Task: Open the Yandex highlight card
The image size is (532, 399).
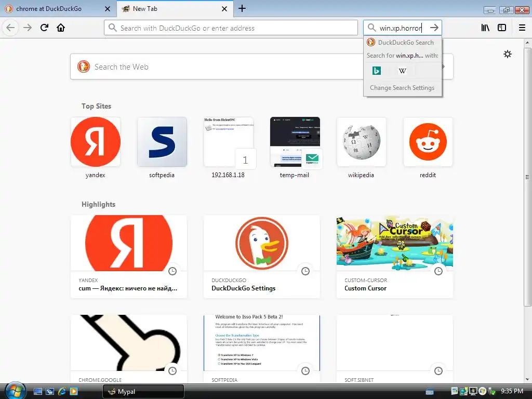Action: coord(129,257)
